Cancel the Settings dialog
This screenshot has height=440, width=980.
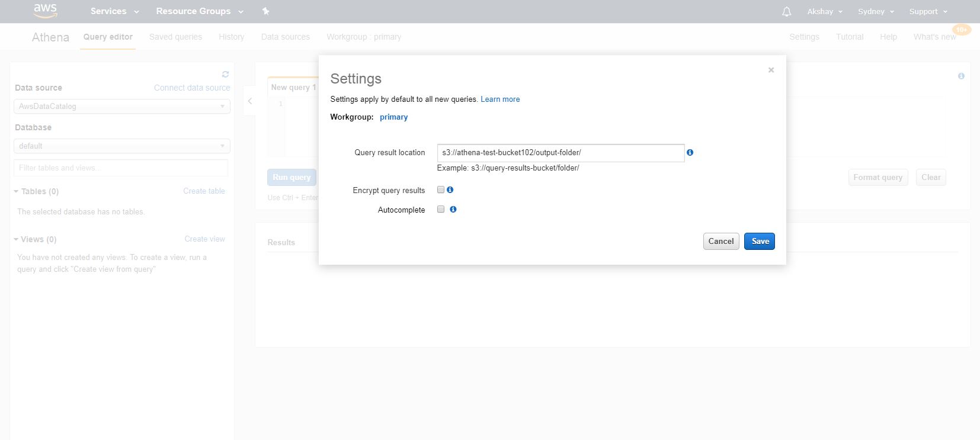(x=721, y=241)
